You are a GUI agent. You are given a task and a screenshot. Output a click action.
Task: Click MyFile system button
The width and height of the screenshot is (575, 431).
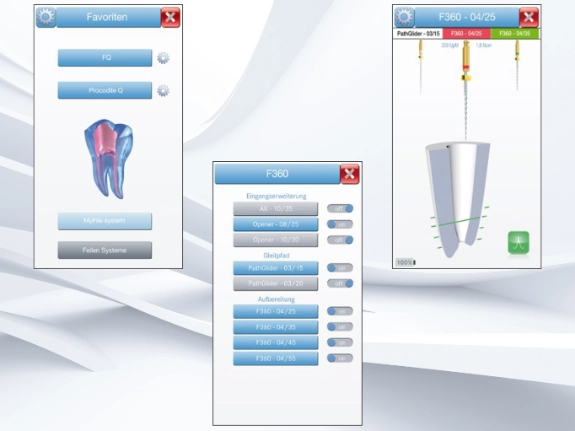(x=105, y=221)
